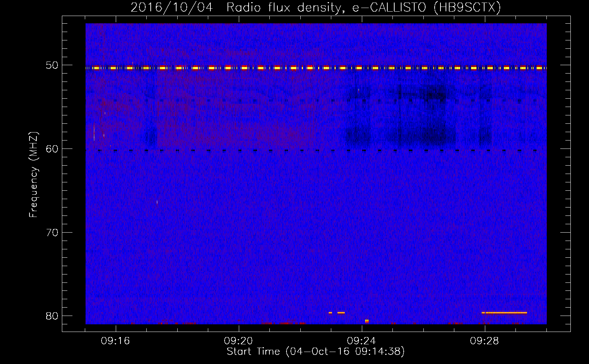This screenshot has width=589, height=364.
Task: Click the 50 MHz tick label
Action: (52, 65)
